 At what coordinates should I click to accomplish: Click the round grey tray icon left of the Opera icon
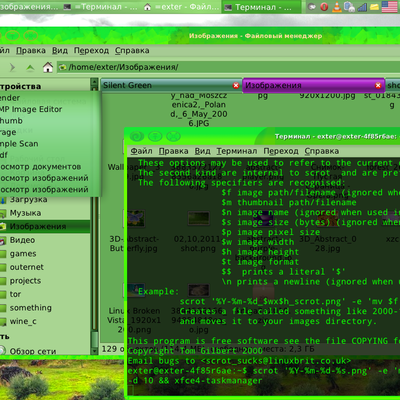pyautogui.click(x=312, y=7)
